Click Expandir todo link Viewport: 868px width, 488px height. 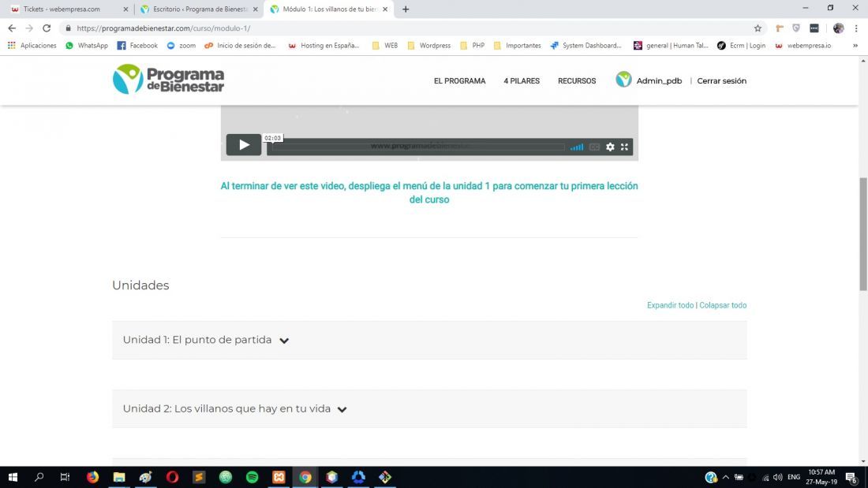point(670,305)
